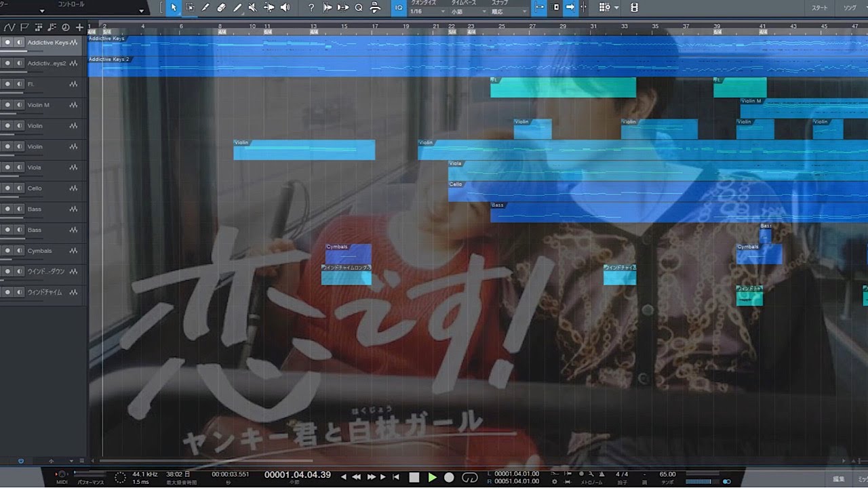Open the コントロール dropdown arrow
868x488 pixels.
[x=142, y=10]
